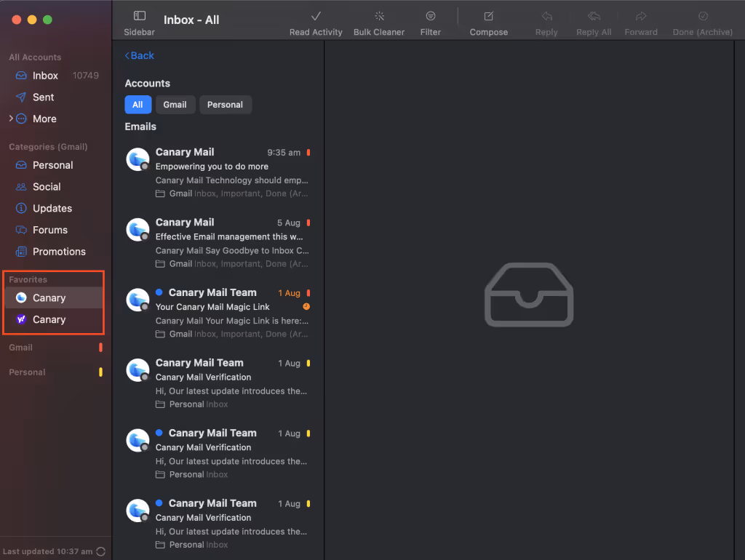Click the 'Categories (Gmail)' section header
This screenshot has width=745, height=560.
48,147
